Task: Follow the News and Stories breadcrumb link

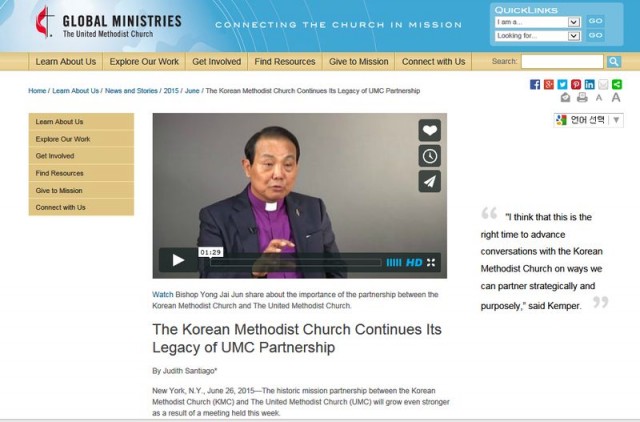Action: (131, 91)
